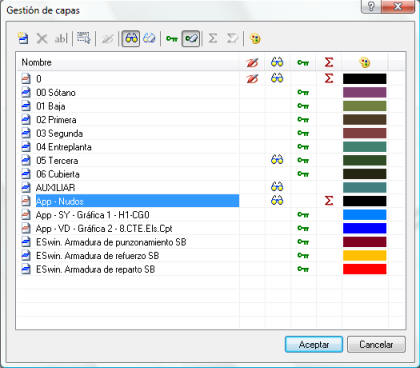Toggle lock key on Armadura de refuerzo
Image resolution: width=420 pixels, height=368 pixels.
click(303, 256)
